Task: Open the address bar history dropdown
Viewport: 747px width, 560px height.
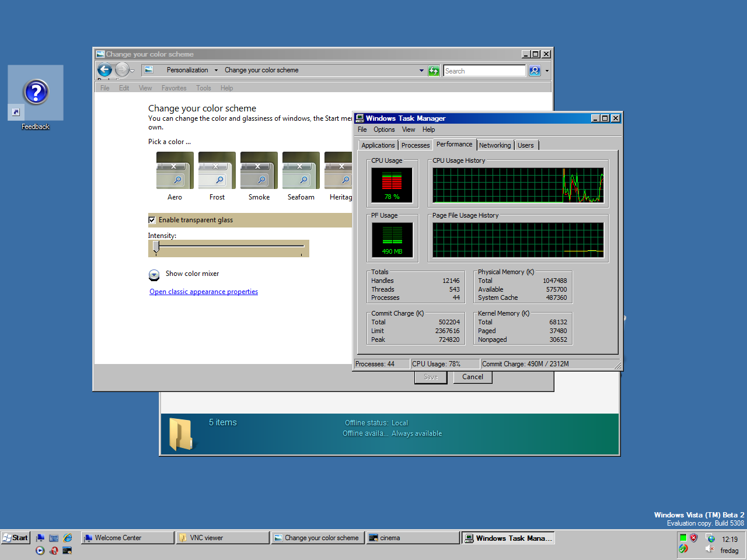Action: pyautogui.click(x=421, y=71)
